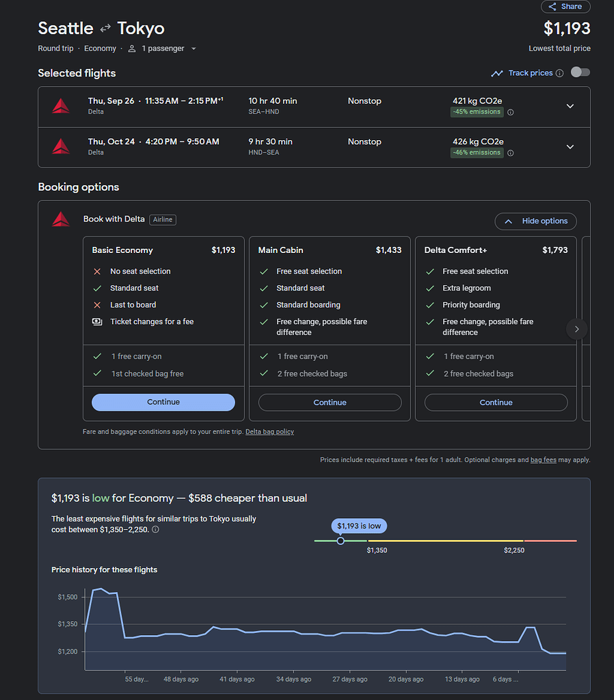Click the Delta logo on outbound flight
This screenshot has height=700, width=614.
coord(61,106)
